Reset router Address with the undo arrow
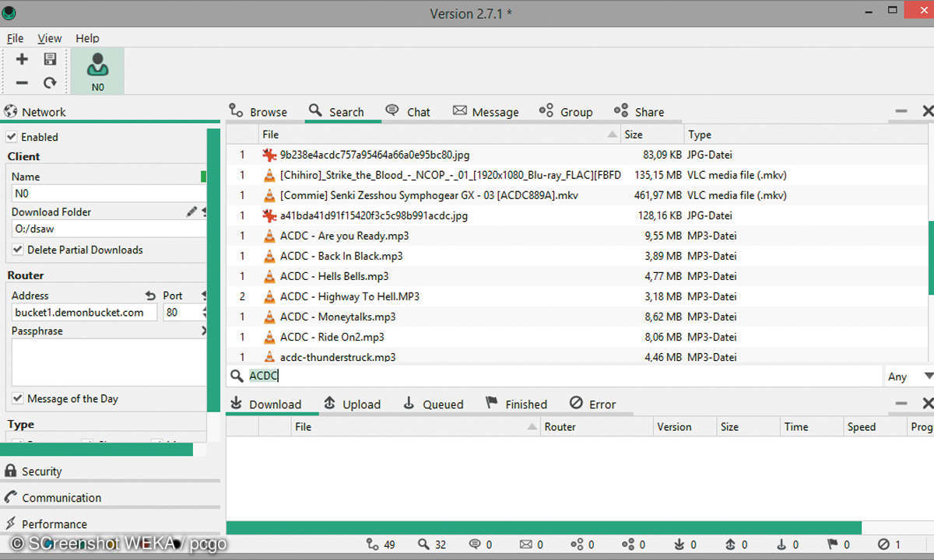This screenshot has width=934, height=560. (x=150, y=296)
